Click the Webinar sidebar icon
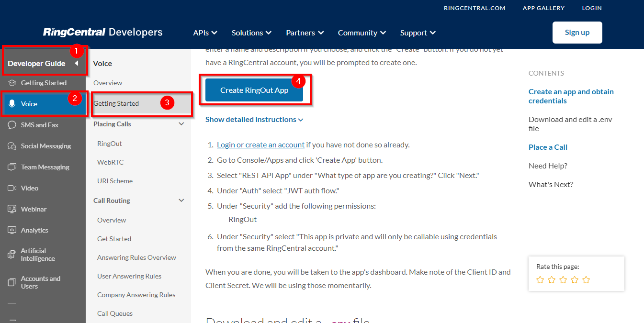The image size is (644, 323). (12, 209)
